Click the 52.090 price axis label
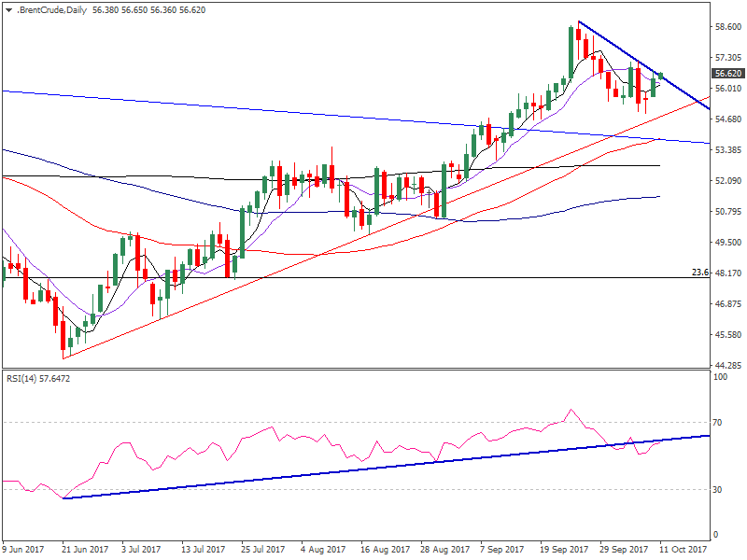This screenshot has height=560, width=747. (x=728, y=180)
